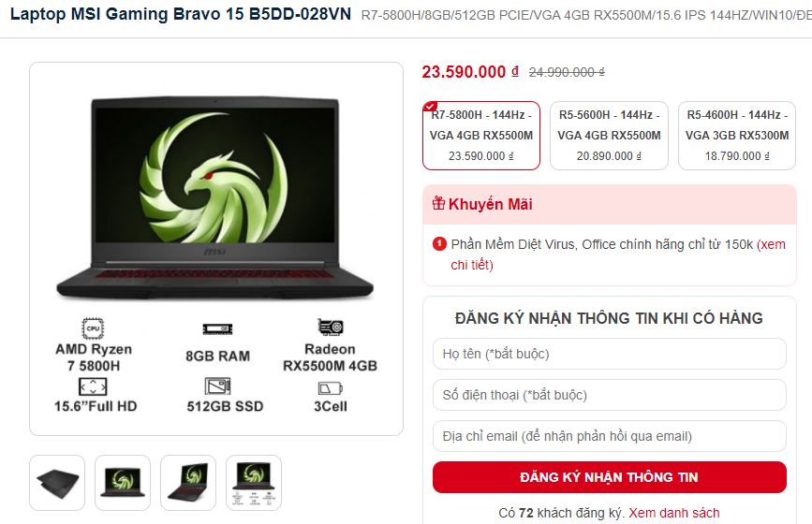812x524 pixels.
Task: Click the screen size icon above 15.6"Full HD
Action: (x=94, y=387)
